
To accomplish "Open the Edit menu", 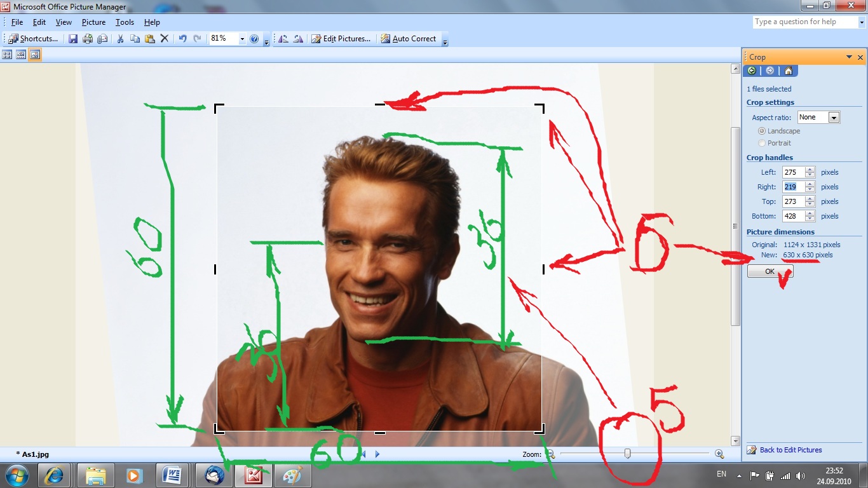I will (x=39, y=22).
